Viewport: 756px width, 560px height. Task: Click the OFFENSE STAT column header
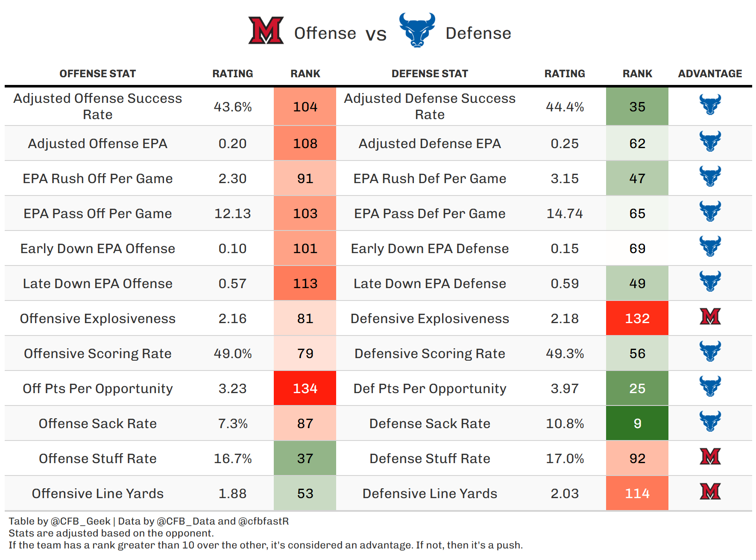97,74
